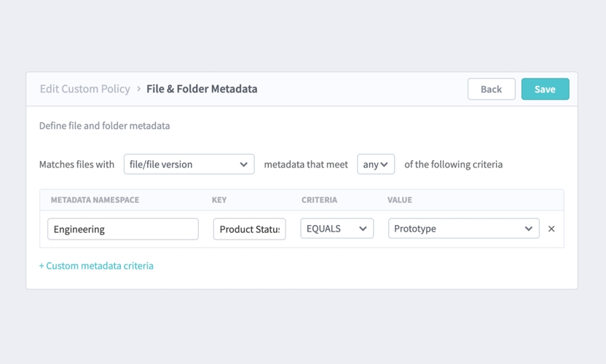Focus the Product Status key field
Viewport: 606px width, 364px height.
point(250,229)
